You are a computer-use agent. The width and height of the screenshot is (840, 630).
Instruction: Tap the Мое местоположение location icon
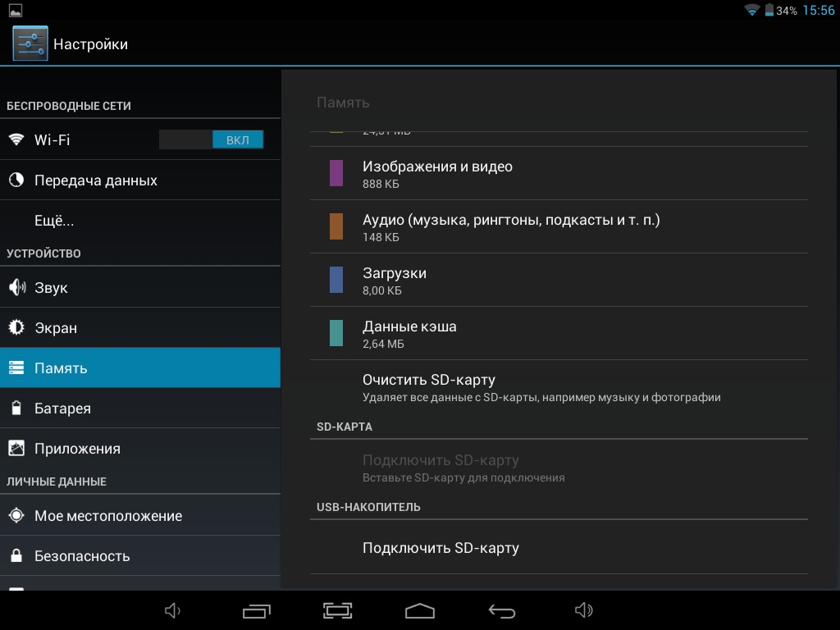click(16, 516)
